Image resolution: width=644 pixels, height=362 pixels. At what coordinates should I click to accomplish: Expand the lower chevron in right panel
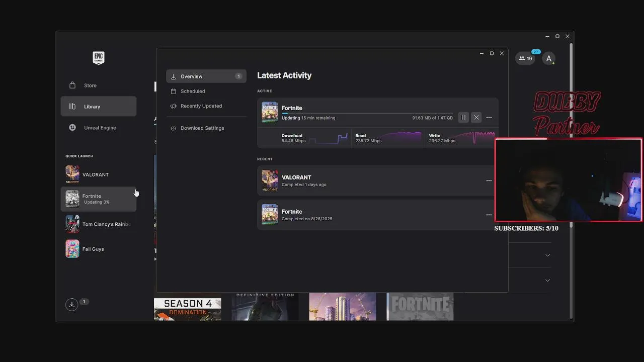[x=548, y=280]
